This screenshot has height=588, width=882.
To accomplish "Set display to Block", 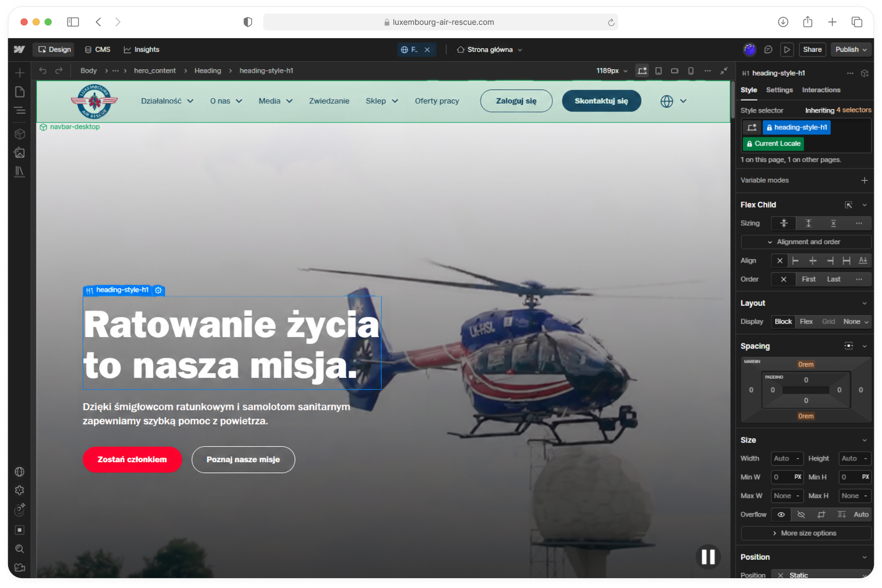I will 783,321.
